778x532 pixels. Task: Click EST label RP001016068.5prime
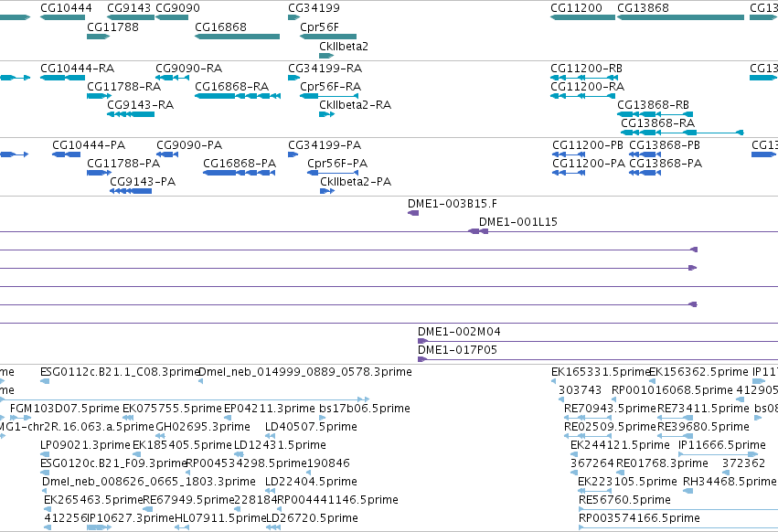coord(672,390)
